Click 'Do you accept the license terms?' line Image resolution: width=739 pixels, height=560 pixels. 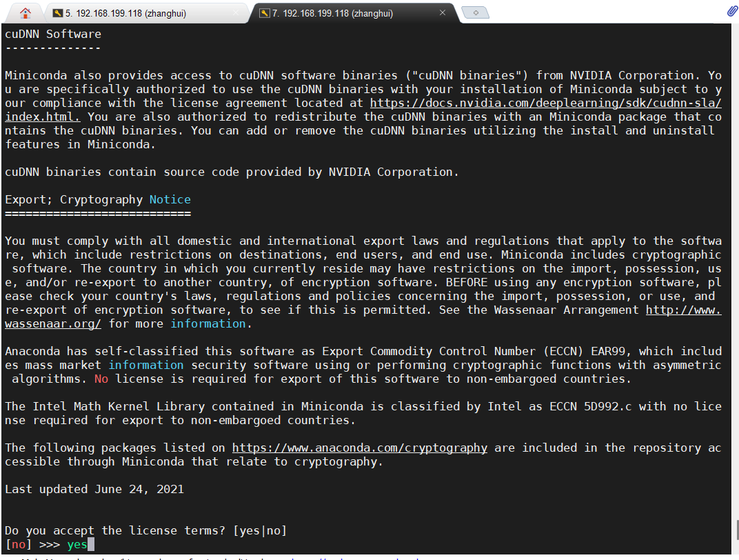coord(146,531)
